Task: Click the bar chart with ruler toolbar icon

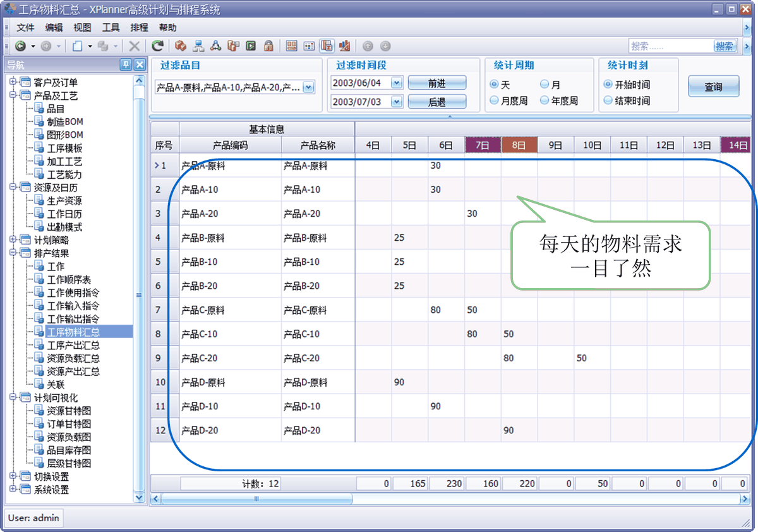Action: [x=344, y=46]
